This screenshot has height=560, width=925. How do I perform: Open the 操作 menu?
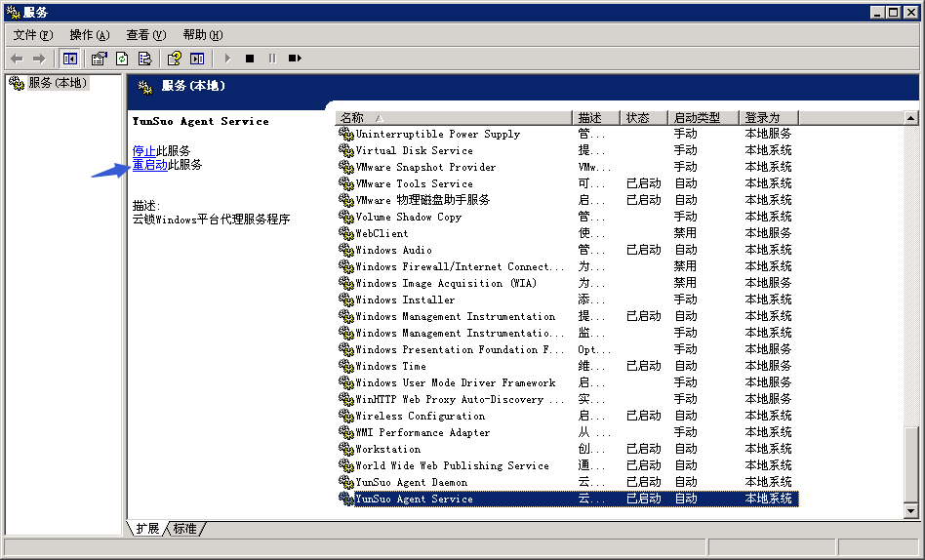coord(89,35)
